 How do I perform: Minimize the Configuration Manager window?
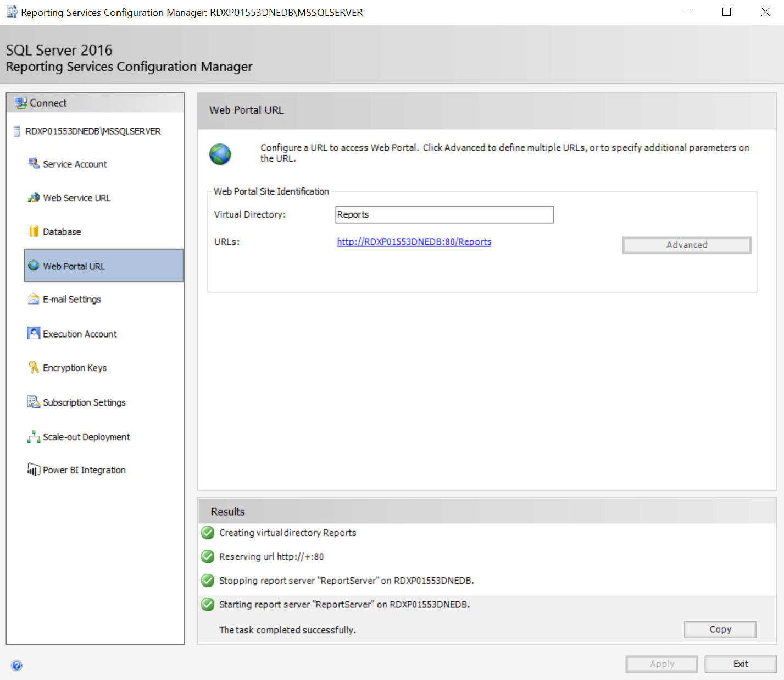click(x=688, y=12)
